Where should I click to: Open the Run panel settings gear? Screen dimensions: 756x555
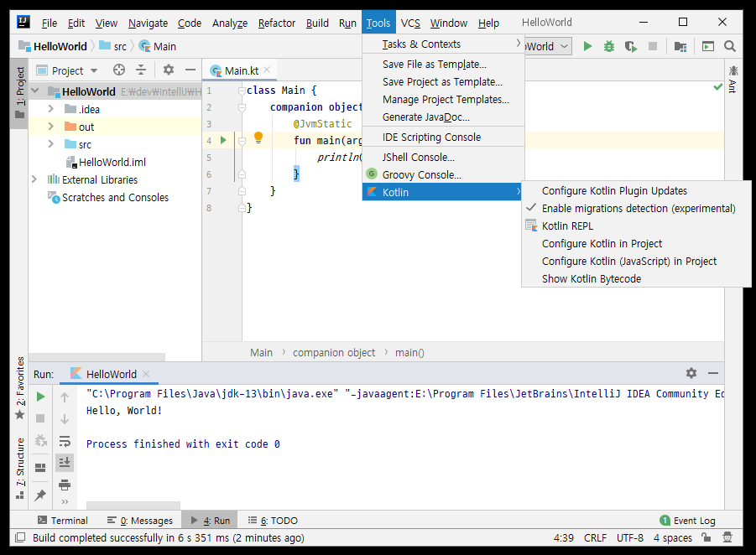point(691,373)
